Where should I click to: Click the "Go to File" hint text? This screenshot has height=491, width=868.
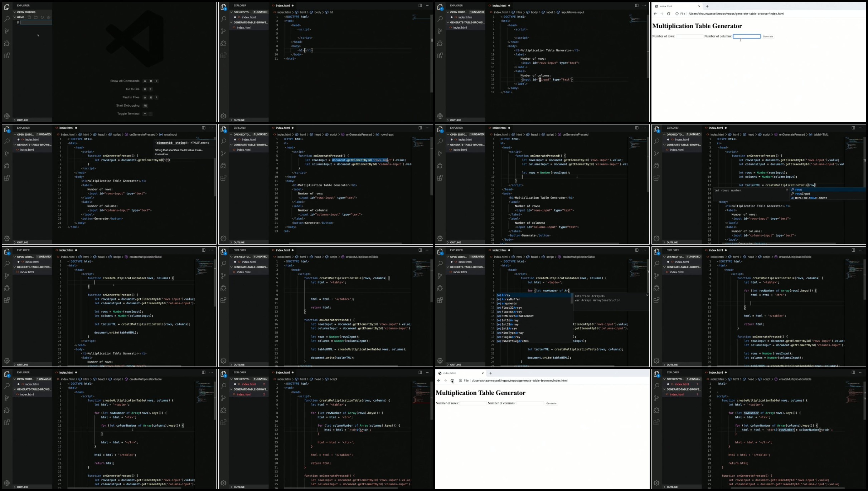point(132,89)
